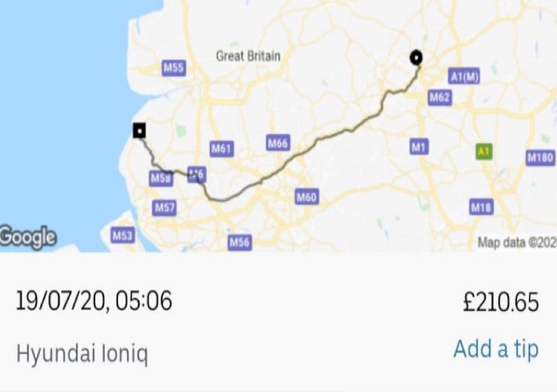This screenshot has height=392, width=557.
Task: Click the M53 motorway badge
Action: pyautogui.click(x=123, y=235)
